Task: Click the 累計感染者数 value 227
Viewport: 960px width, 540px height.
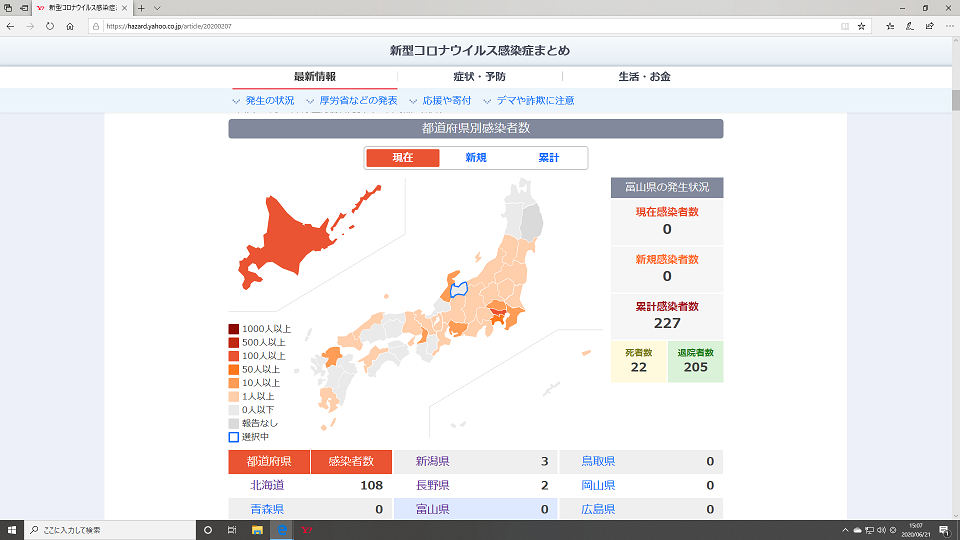Action: [667, 323]
